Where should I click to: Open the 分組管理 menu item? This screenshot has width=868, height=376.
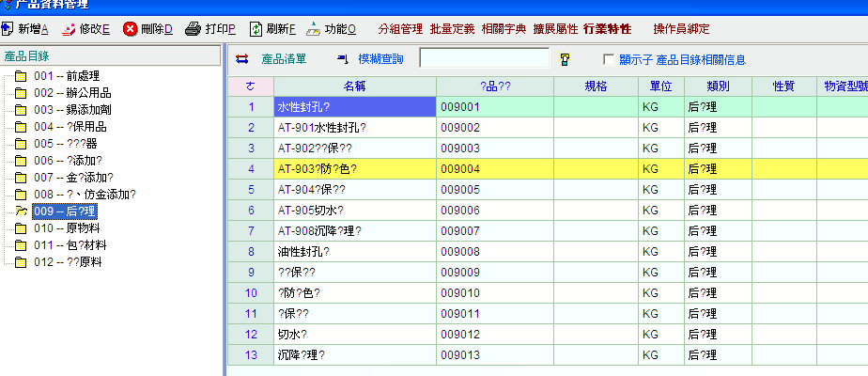[400, 29]
